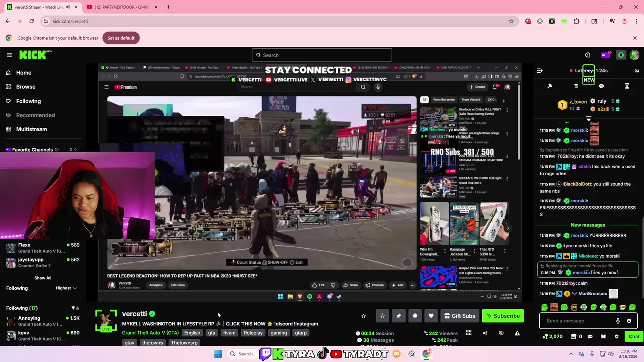Reload the kick.com page
This screenshot has height=362, width=644.
coord(31,21)
